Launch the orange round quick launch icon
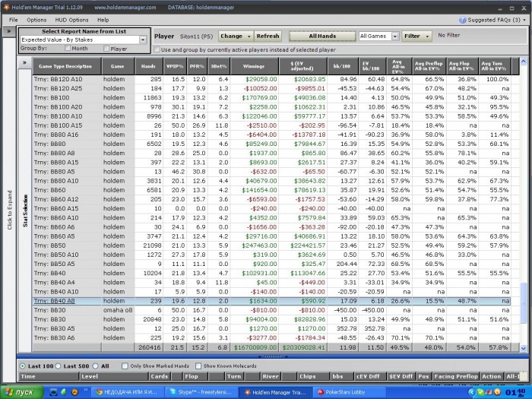The height and width of the screenshot is (399, 532). (74, 392)
